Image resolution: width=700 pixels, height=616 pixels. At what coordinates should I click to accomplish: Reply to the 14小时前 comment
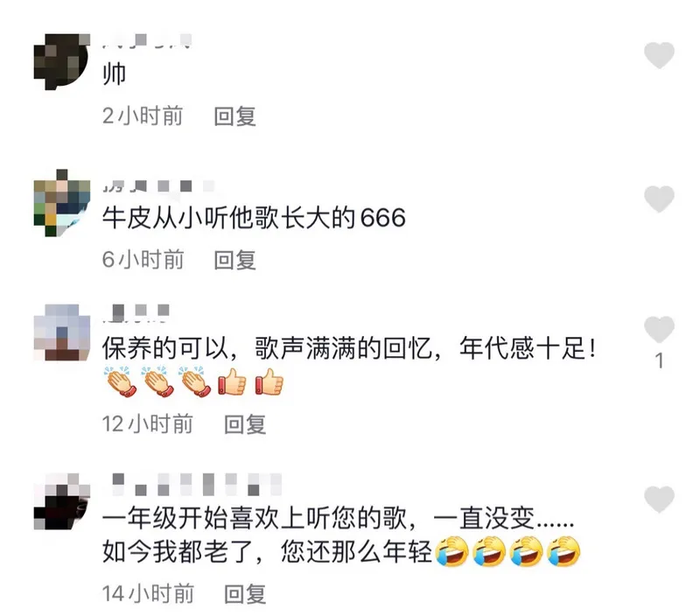[245, 594]
